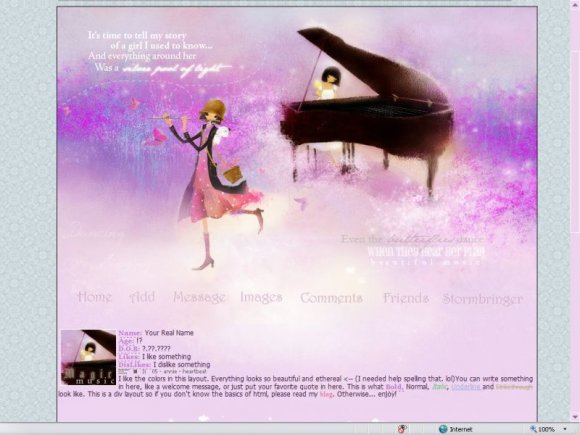Screen dimensions: 580x435
Task: Click the Underline sample link text
Action: coord(466,387)
